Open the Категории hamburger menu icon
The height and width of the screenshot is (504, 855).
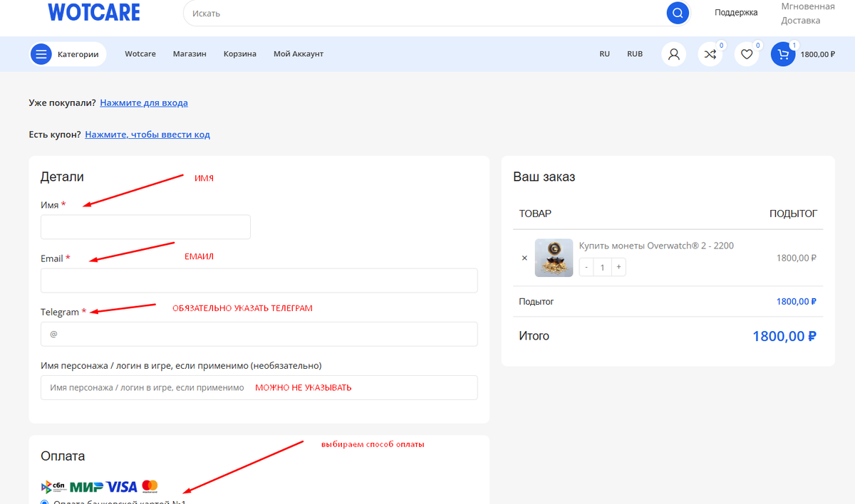pyautogui.click(x=41, y=54)
